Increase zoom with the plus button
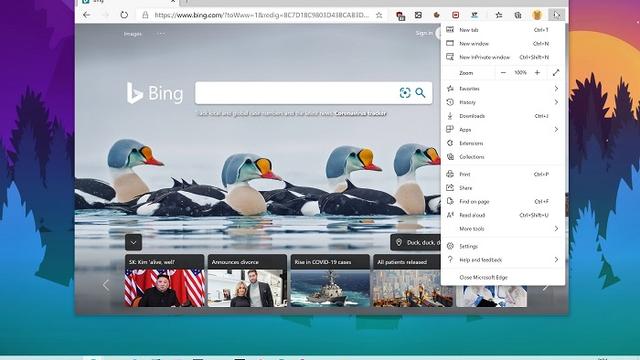Viewport: 640px width, 360px height. click(x=538, y=72)
